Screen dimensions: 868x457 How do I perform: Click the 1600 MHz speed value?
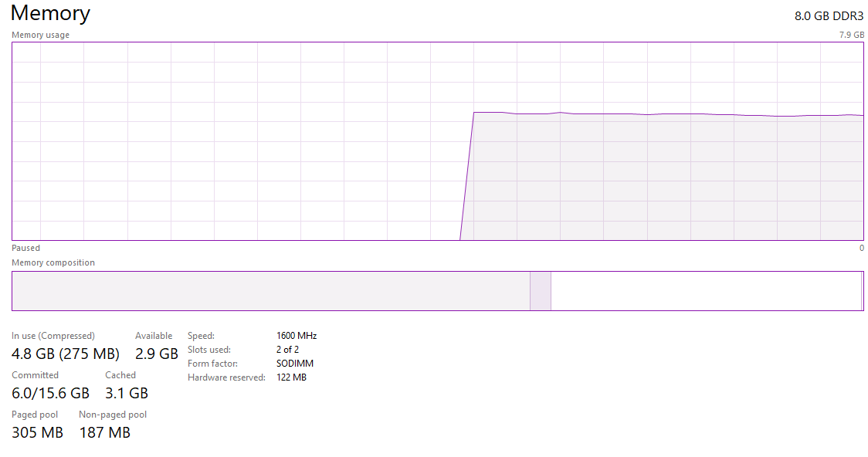point(297,336)
